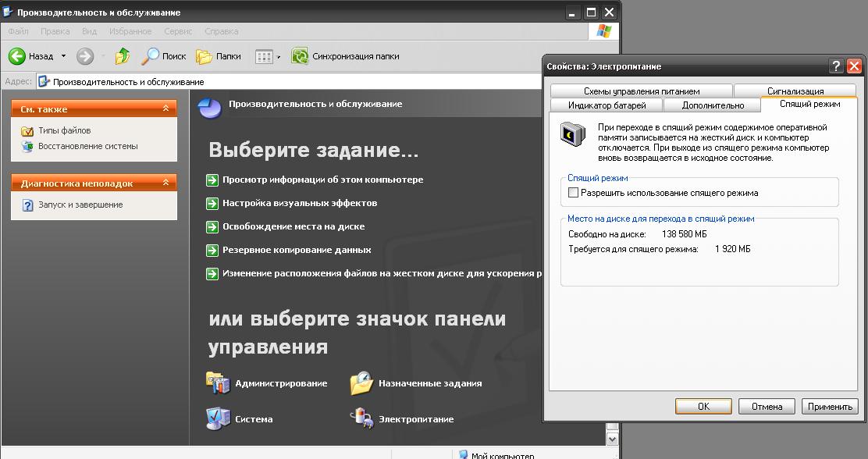Open the Scheduled Tasks icon

[x=361, y=383]
